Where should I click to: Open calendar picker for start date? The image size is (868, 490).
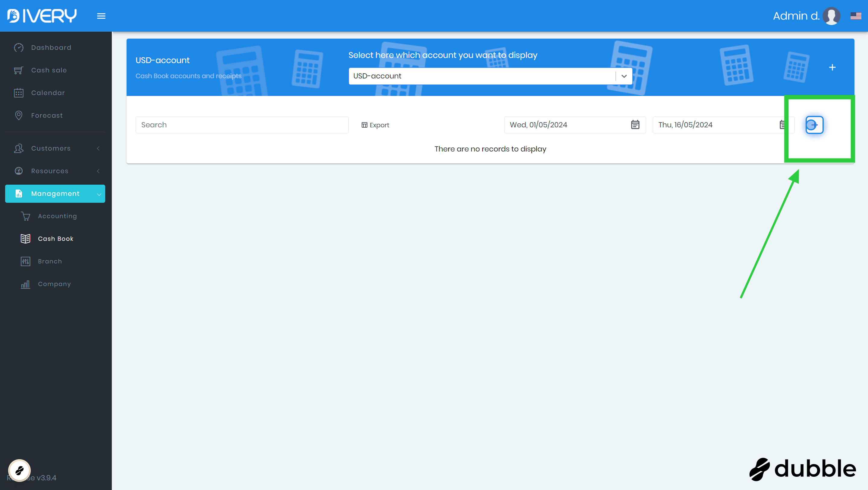click(635, 125)
